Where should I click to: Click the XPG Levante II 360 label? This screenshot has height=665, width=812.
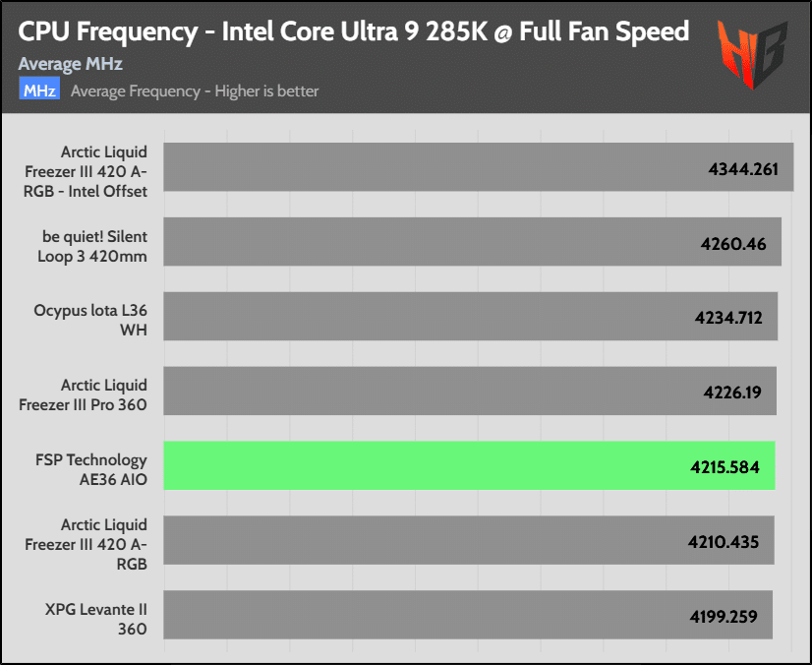(96, 619)
